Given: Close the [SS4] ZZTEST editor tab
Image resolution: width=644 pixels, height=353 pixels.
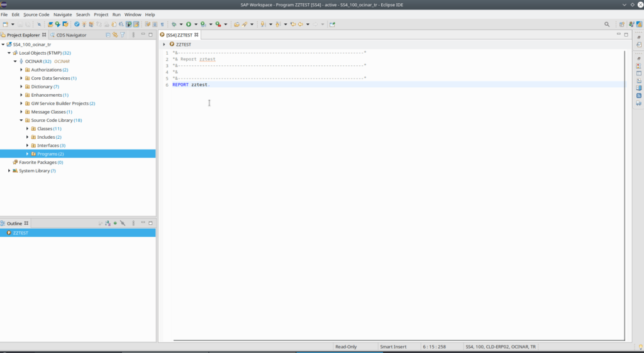Looking at the screenshot, I should (x=196, y=35).
